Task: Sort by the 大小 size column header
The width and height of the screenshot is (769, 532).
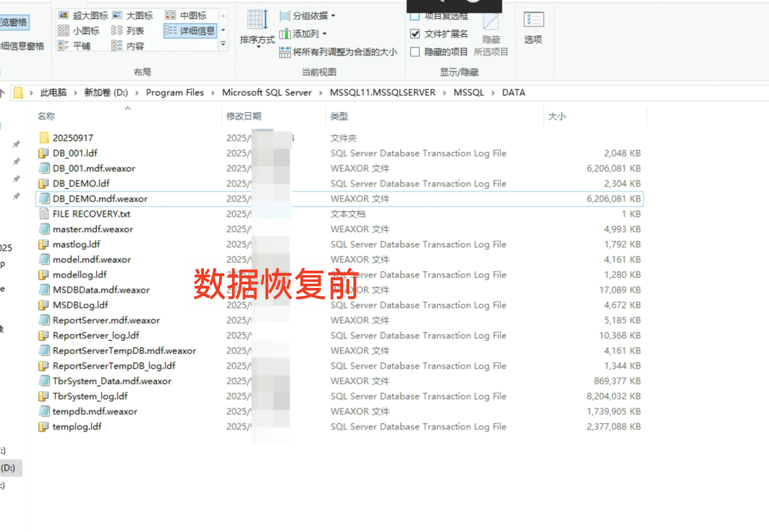Action: (557, 116)
